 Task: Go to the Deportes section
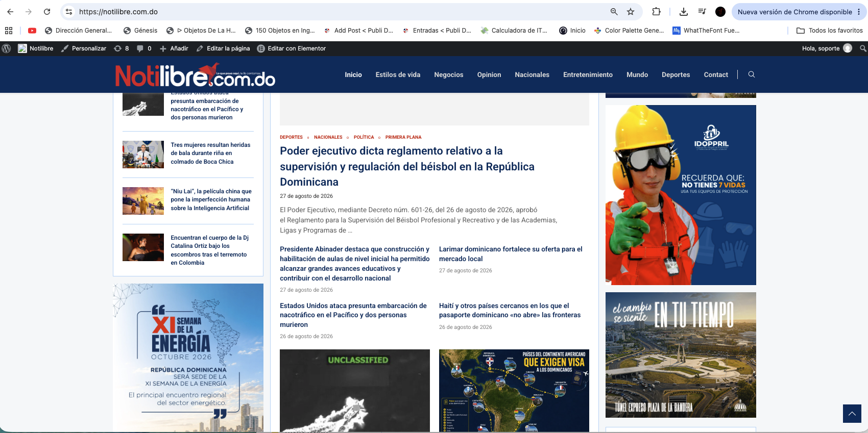[x=676, y=74]
